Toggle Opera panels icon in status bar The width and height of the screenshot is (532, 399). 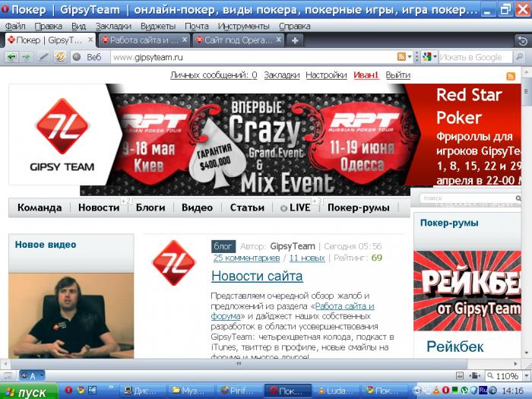8,375
